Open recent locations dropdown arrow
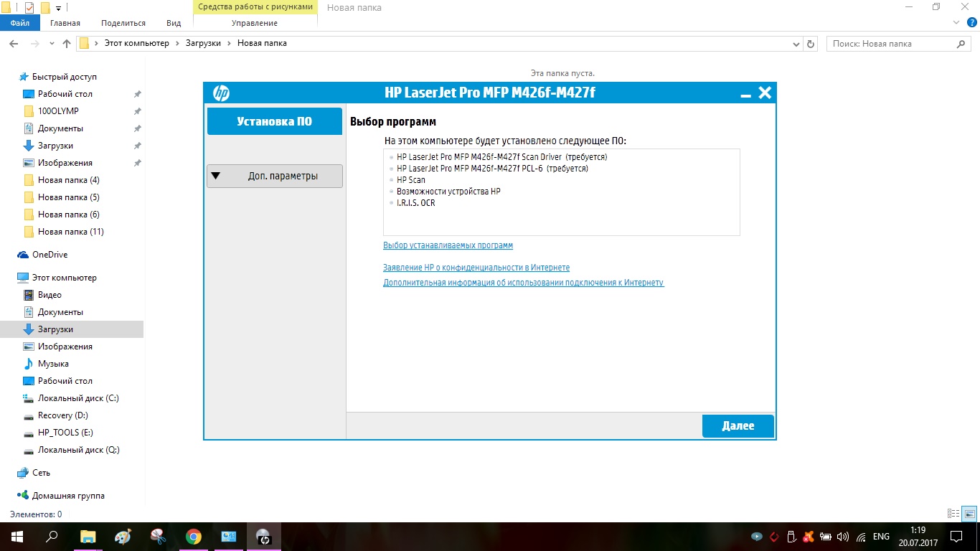 (x=52, y=44)
